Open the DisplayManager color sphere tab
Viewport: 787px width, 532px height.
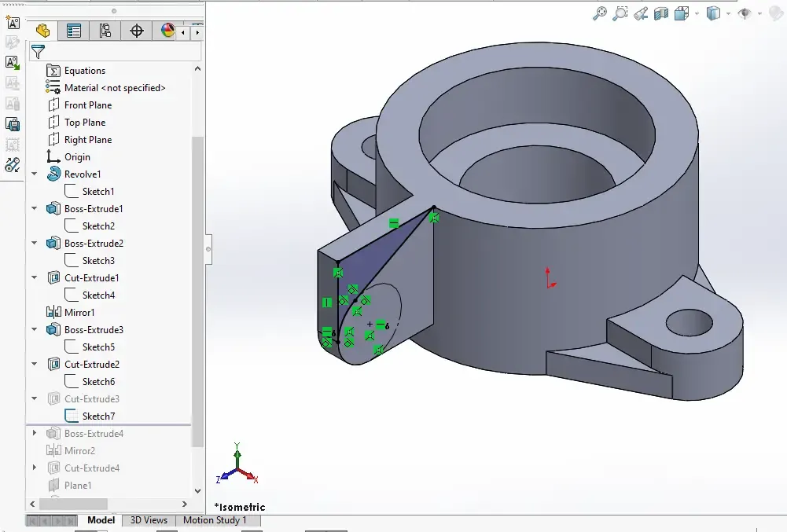pos(167,31)
